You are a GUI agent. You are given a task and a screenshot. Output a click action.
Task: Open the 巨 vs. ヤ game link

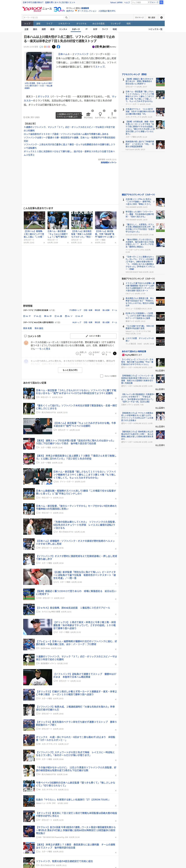click(x=27, y=316)
